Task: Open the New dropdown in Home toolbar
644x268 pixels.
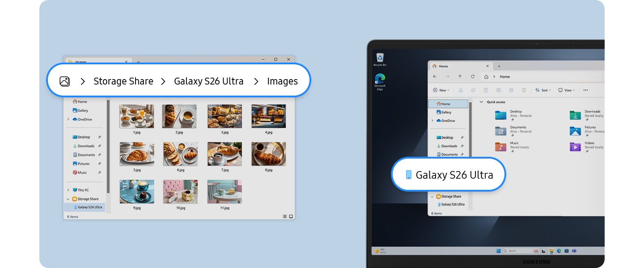Action: [441, 90]
